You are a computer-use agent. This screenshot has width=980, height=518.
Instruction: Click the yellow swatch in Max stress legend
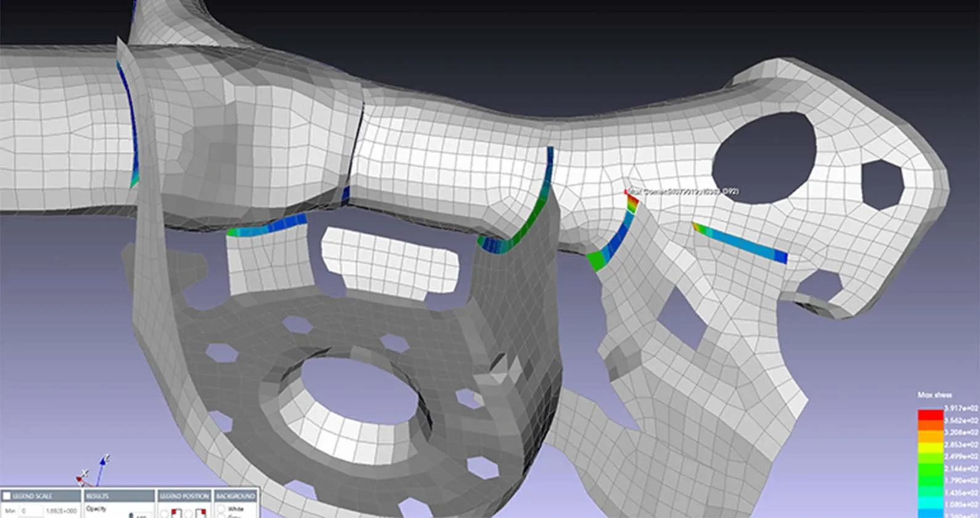pos(930,439)
